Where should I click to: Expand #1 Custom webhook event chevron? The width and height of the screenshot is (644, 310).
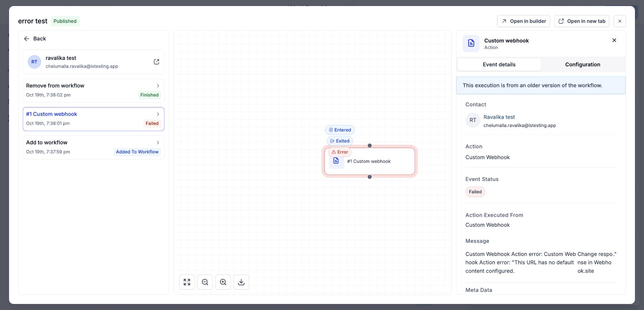158,114
